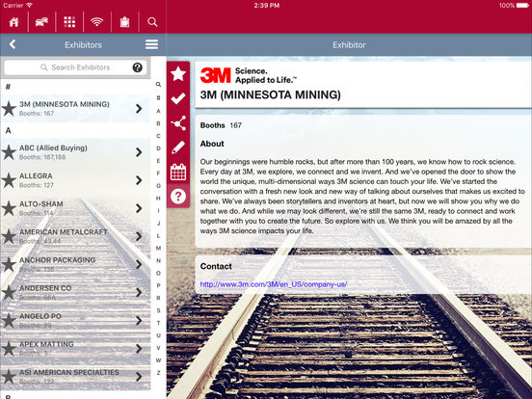The width and height of the screenshot is (532, 399).
Task: Select exhibitor name ALLEGRA
Action: [x=36, y=176]
